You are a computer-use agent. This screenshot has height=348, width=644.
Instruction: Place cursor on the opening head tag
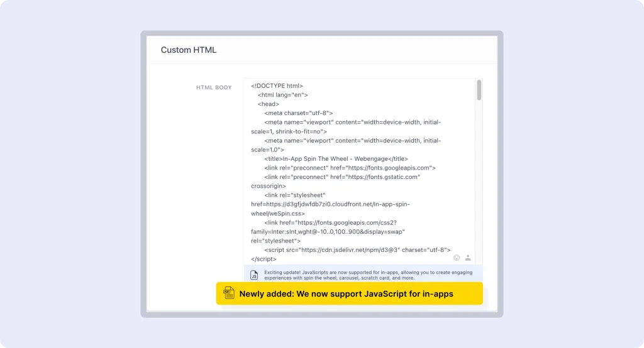click(269, 104)
